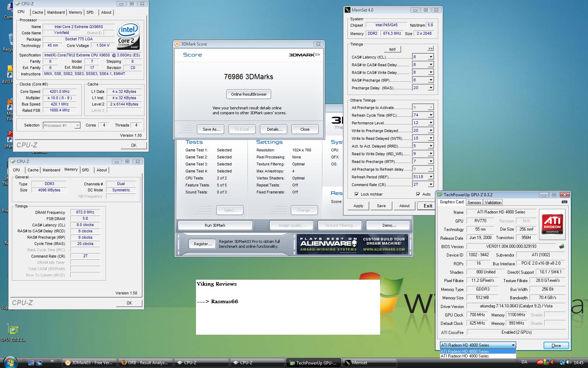Click Intel Core 2 Extreme logo in CPU-Z
Image resolution: width=588 pixels, height=368 pixels.
pos(128,36)
